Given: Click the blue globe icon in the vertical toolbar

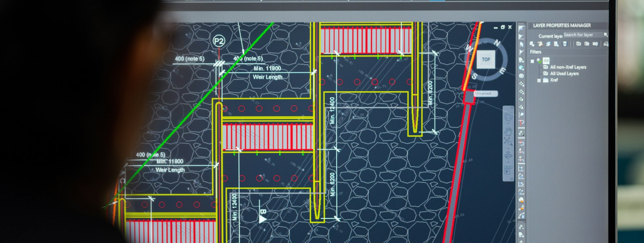Looking at the screenshot, I should (521, 68).
